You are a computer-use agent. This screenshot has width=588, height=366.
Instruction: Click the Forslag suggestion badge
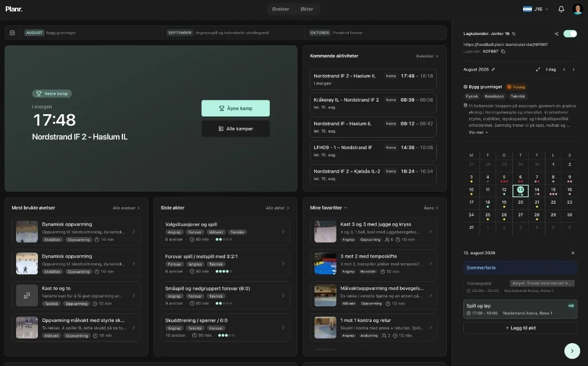coord(516,87)
